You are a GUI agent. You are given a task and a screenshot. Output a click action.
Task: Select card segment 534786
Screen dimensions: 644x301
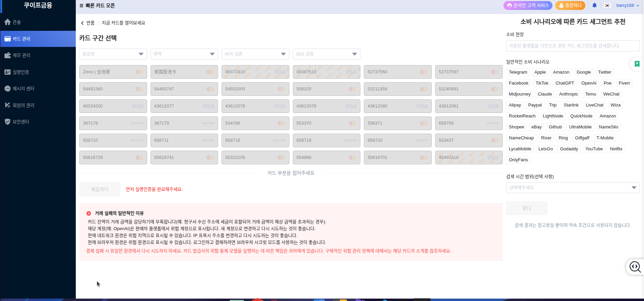click(255, 123)
